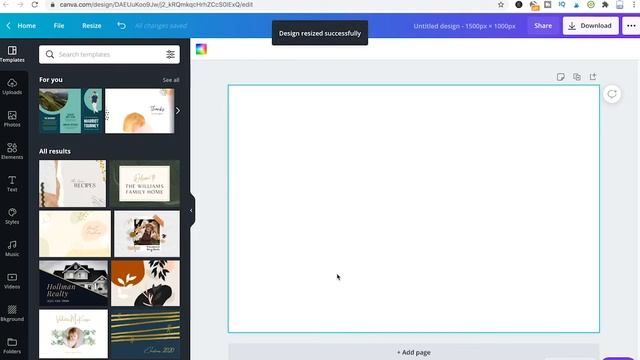Click the add notes icon above page
Viewport: 640px width, 360px height.
(x=560, y=77)
